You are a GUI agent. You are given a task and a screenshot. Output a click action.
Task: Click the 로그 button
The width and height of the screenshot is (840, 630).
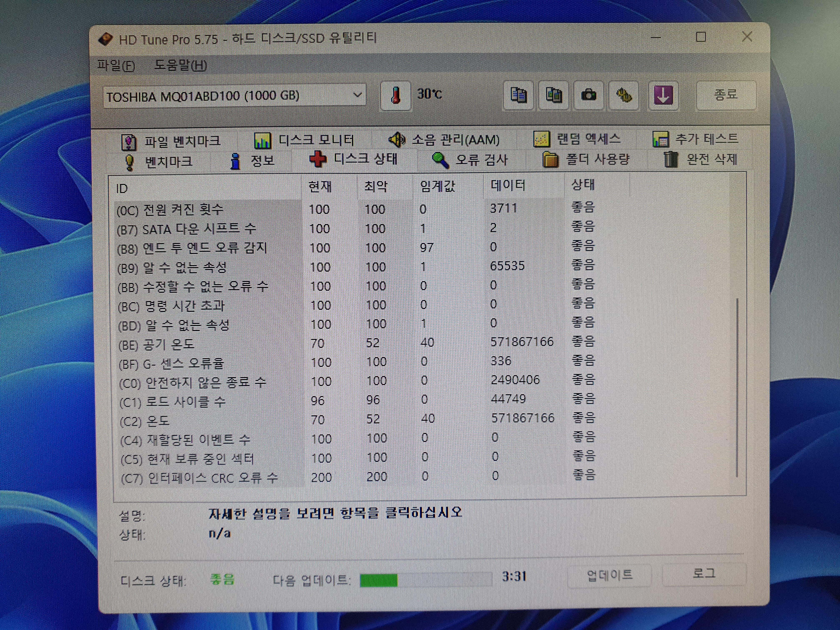coord(704,573)
